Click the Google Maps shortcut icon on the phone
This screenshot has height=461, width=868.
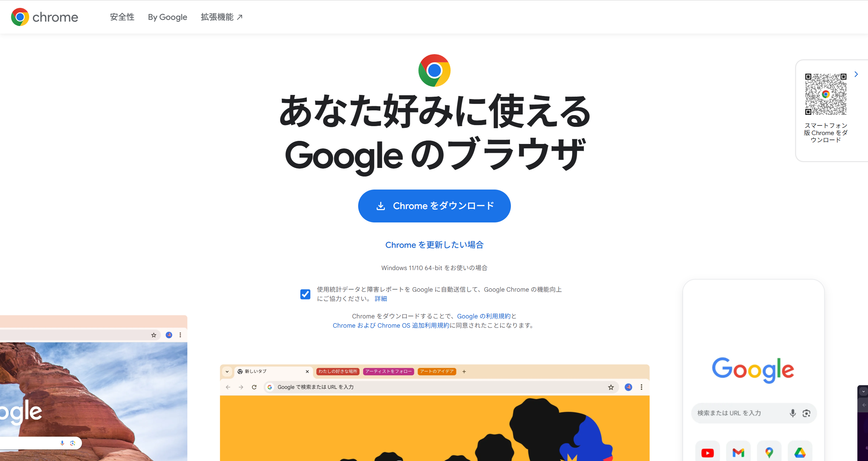click(769, 453)
